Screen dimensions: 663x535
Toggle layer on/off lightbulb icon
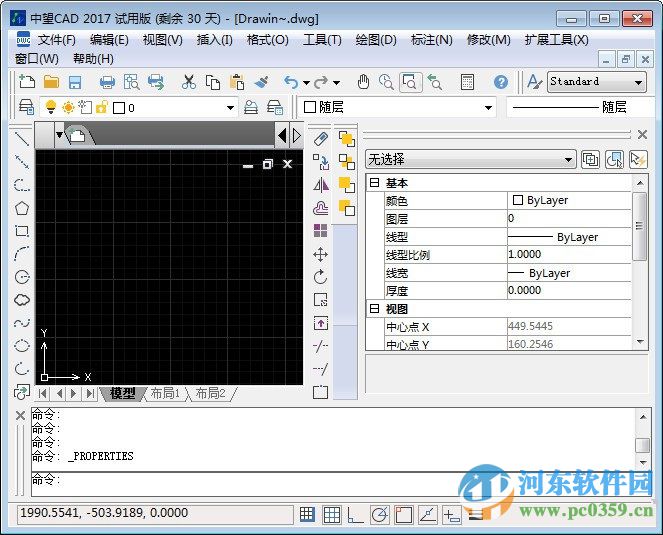tap(51, 107)
